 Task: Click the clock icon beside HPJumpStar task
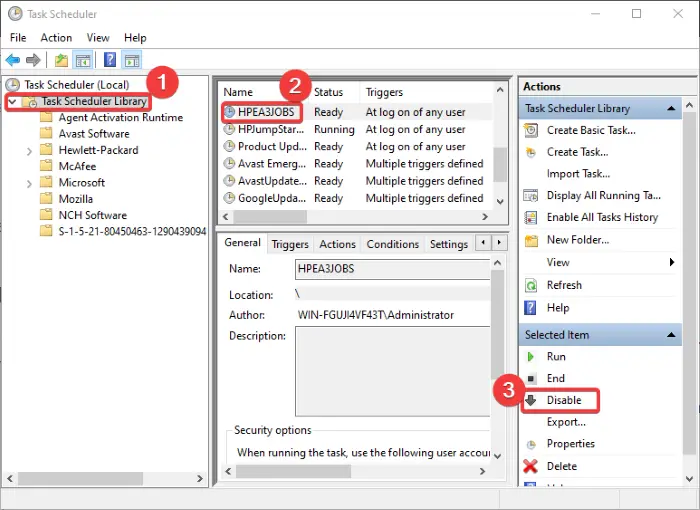coord(229,130)
